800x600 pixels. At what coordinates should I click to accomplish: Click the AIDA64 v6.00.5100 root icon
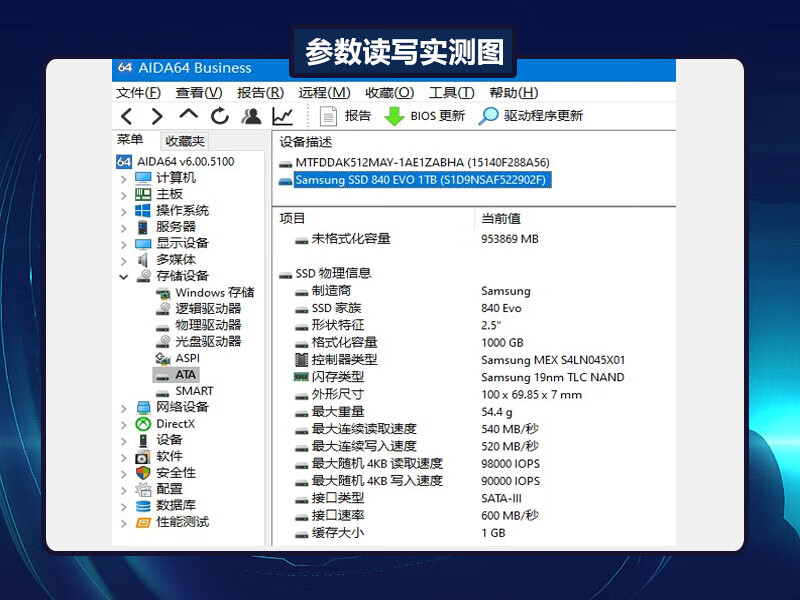tap(124, 162)
